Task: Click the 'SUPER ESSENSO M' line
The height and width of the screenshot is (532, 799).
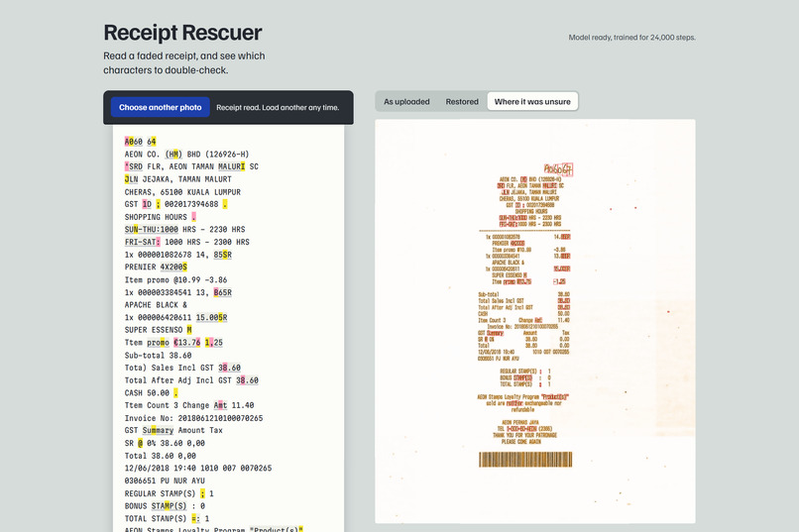Action: pos(158,330)
